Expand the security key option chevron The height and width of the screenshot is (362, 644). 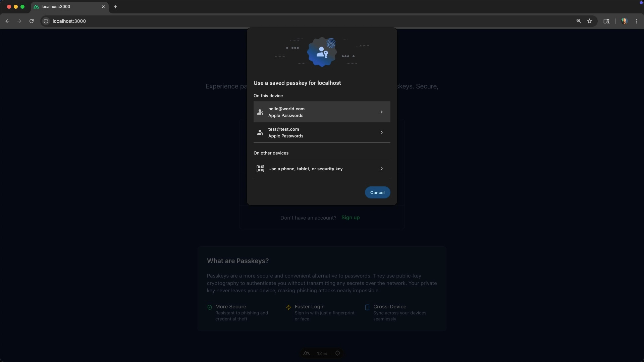coord(382,169)
